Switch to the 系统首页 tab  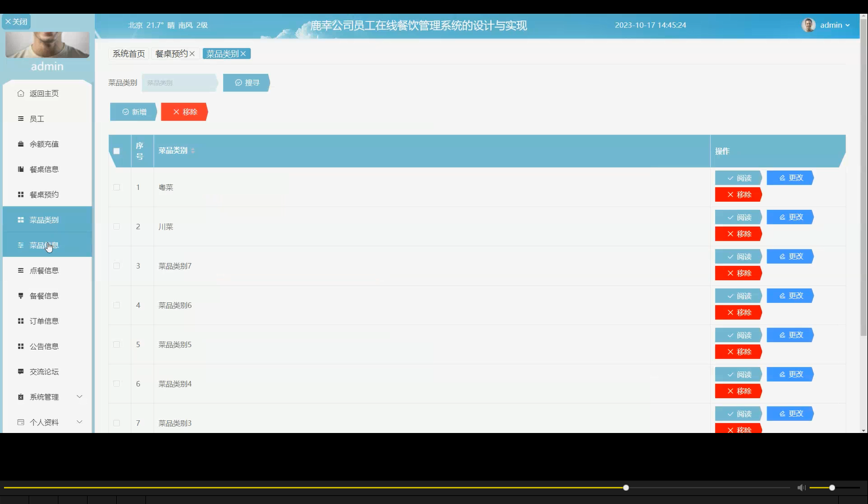click(x=128, y=53)
